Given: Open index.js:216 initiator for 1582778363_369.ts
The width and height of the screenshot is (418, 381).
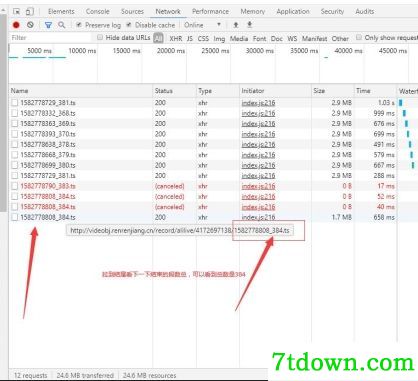Looking at the screenshot, I should pyautogui.click(x=258, y=124).
